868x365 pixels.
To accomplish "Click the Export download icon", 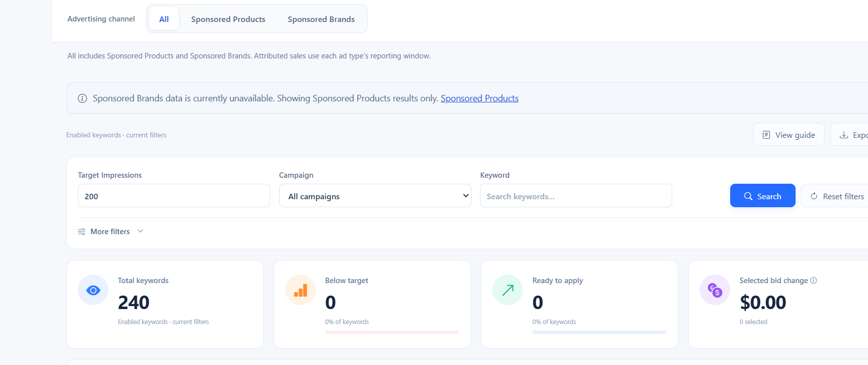I will pyautogui.click(x=844, y=135).
